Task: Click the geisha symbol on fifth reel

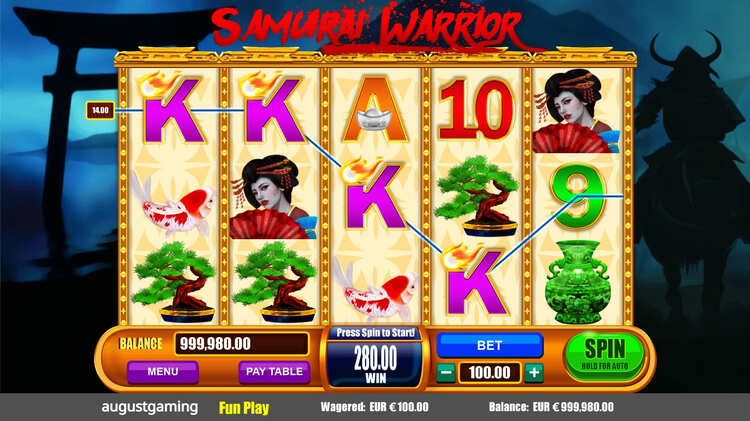Action: coord(576,111)
